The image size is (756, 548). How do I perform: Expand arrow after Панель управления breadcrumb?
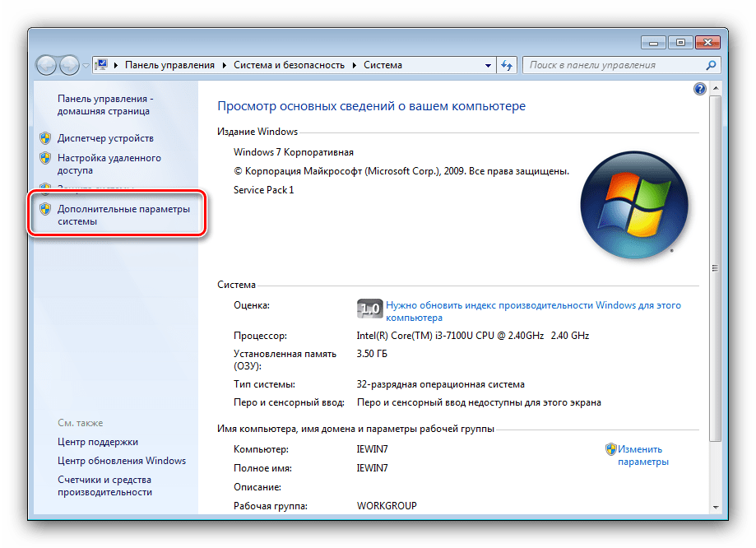pyautogui.click(x=225, y=65)
